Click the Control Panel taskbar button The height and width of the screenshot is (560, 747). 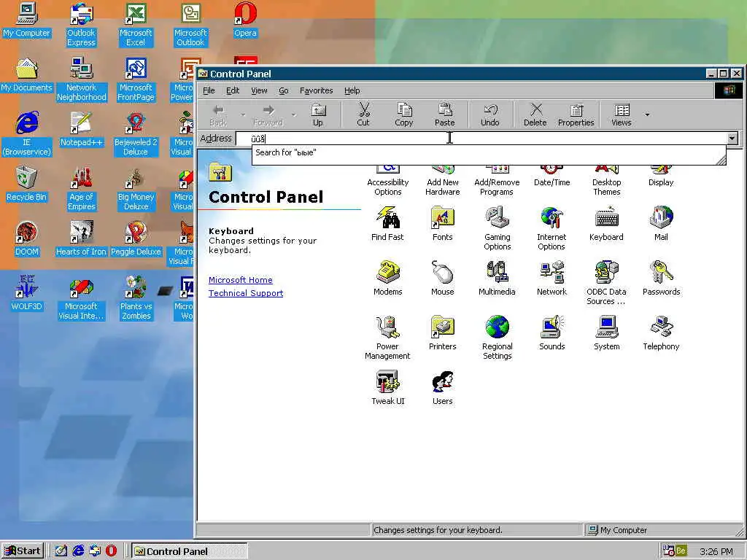coord(190,551)
